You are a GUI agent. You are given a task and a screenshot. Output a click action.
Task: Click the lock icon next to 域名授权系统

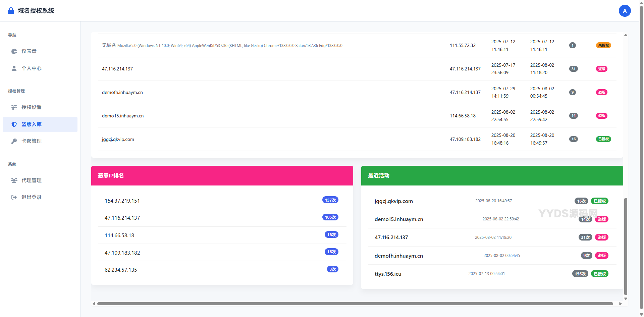(x=10, y=10)
